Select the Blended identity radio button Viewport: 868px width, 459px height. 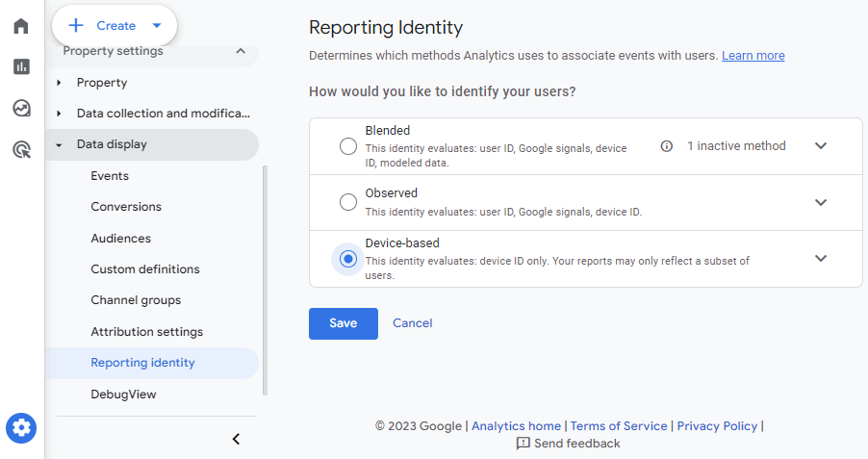click(348, 146)
